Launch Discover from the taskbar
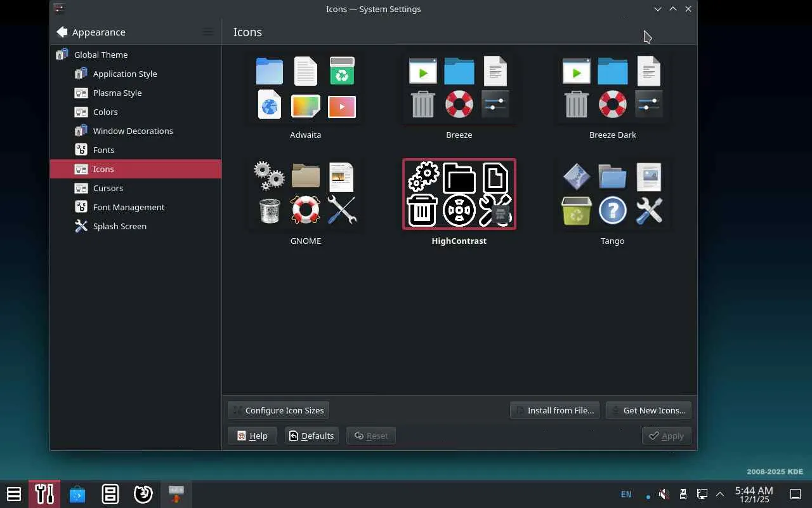812x508 pixels. click(x=77, y=494)
